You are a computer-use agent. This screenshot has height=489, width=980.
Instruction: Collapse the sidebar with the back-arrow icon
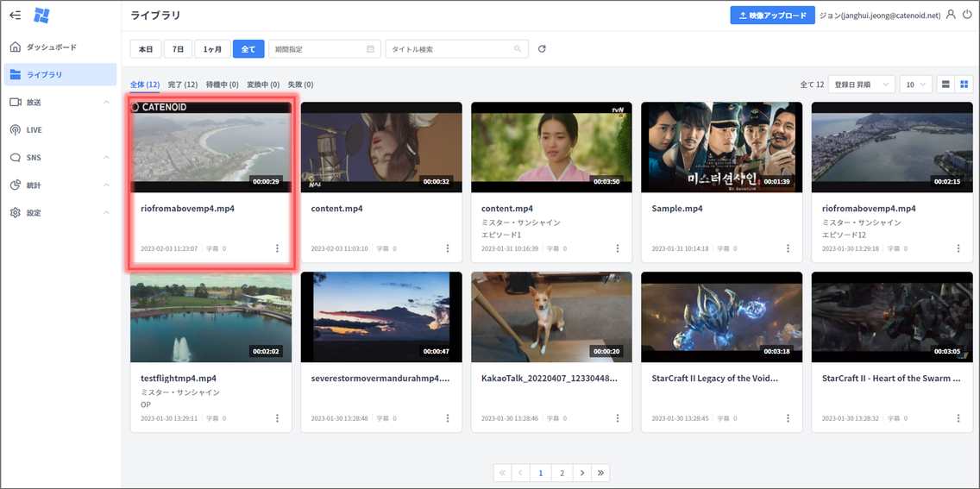(15, 16)
